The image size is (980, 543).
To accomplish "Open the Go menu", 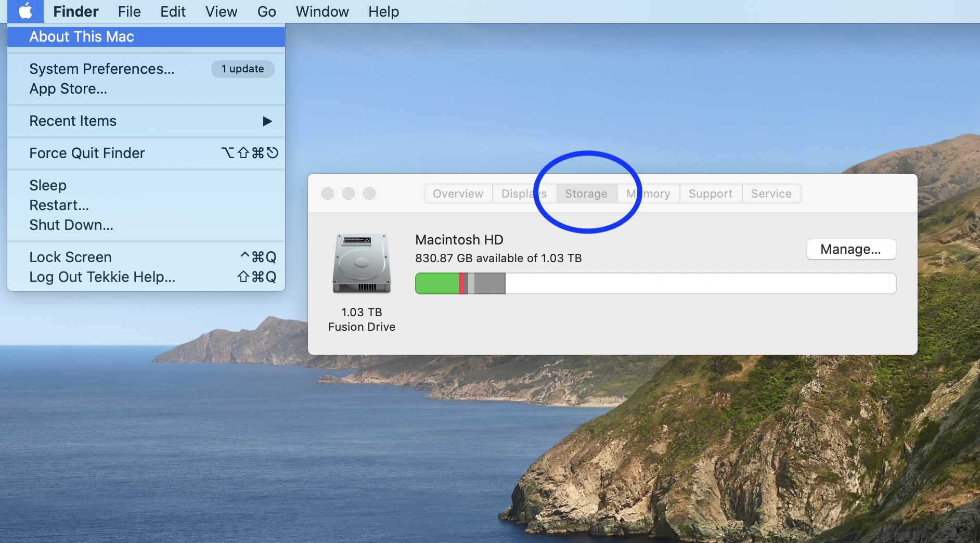I will click(266, 11).
